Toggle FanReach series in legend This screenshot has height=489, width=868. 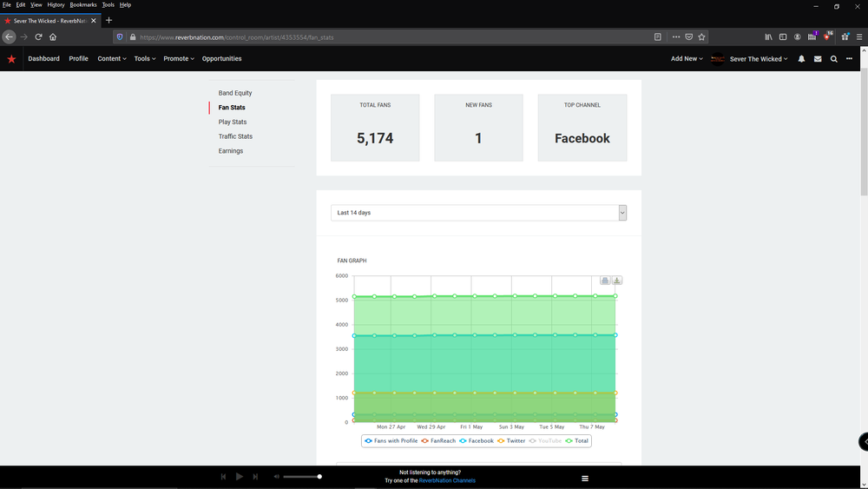438,441
